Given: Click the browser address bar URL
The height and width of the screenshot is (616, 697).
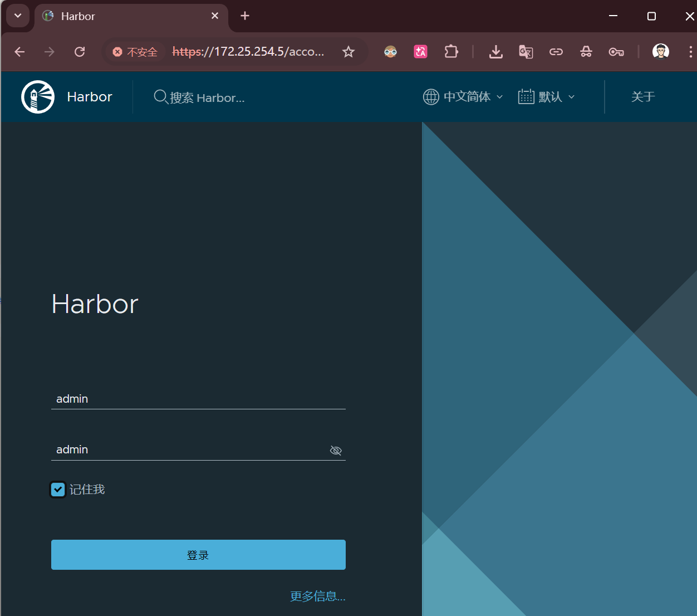Looking at the screenshot, I should click(248, 52).
